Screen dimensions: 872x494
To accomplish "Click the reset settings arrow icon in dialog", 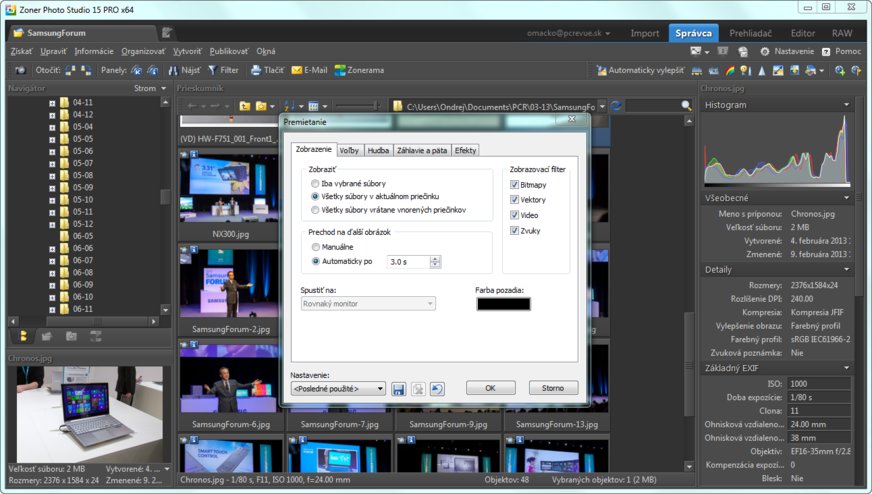I will point(437,388).
